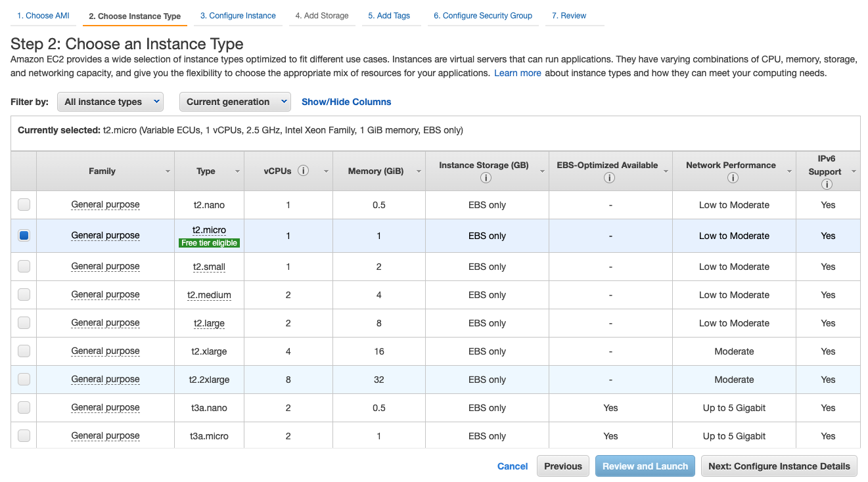
Task: Check the t3a.nano row checkbox
Action: point(24,407)
